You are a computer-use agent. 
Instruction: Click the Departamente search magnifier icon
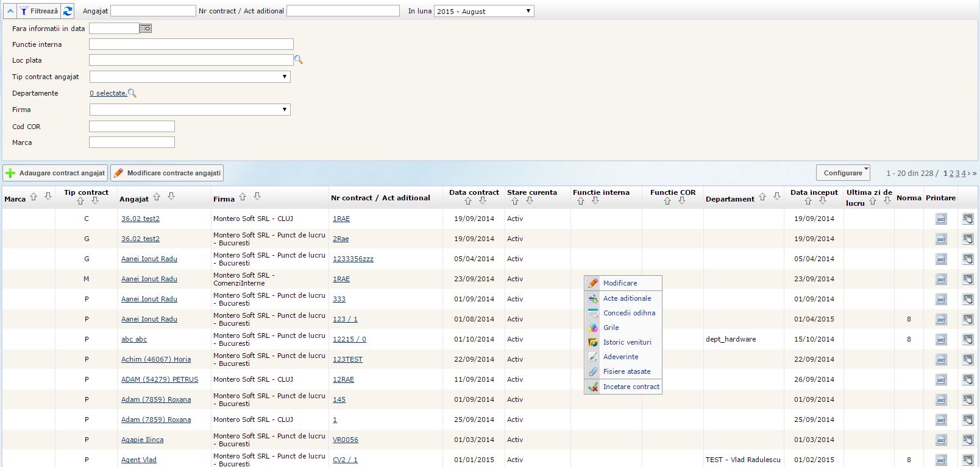[132, 93]
